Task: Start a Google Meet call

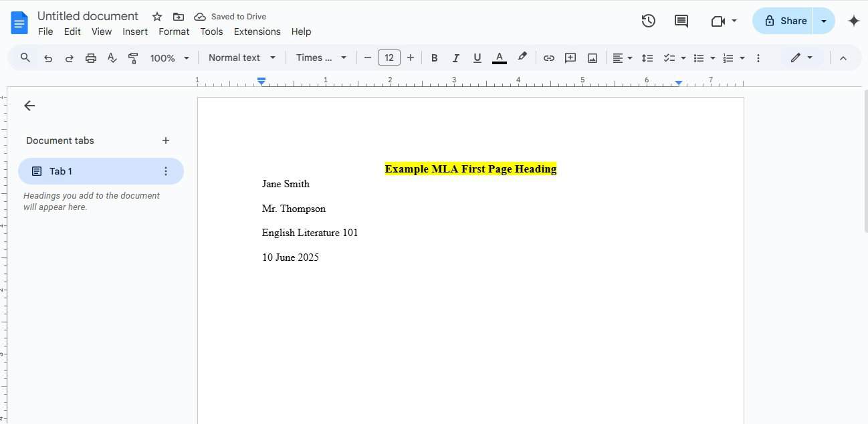Action: [719, 21]
